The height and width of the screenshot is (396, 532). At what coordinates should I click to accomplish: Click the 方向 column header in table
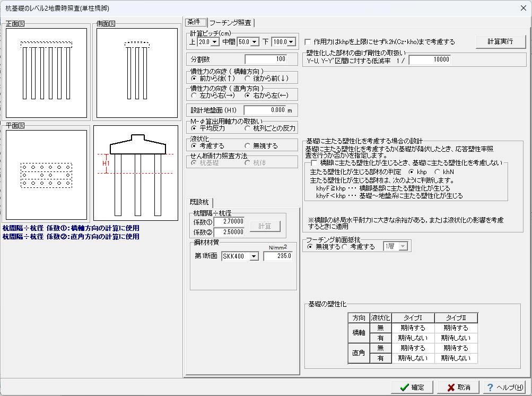click(359, 318)
